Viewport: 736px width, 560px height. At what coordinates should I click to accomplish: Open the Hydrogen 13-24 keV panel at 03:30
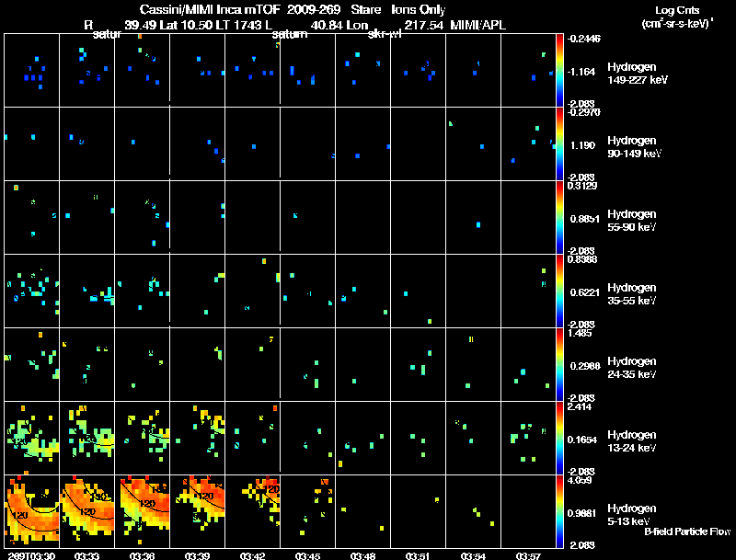point(32,439)
